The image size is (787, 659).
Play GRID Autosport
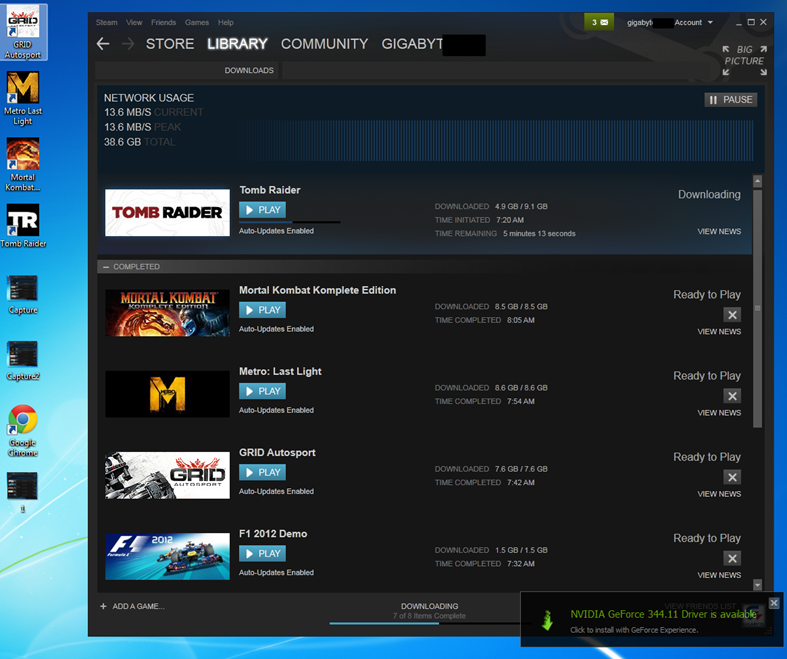pos(263,472)
